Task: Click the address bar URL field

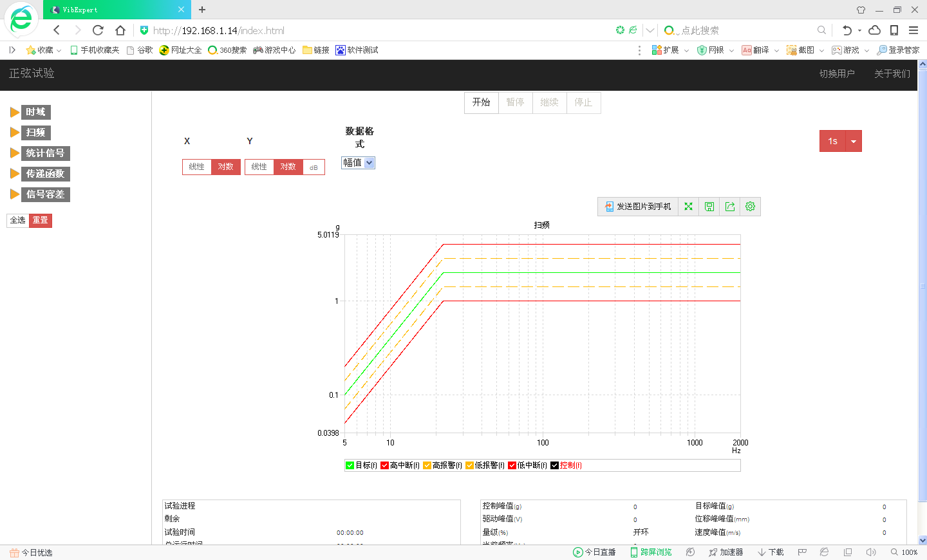Action: point(380,30)
